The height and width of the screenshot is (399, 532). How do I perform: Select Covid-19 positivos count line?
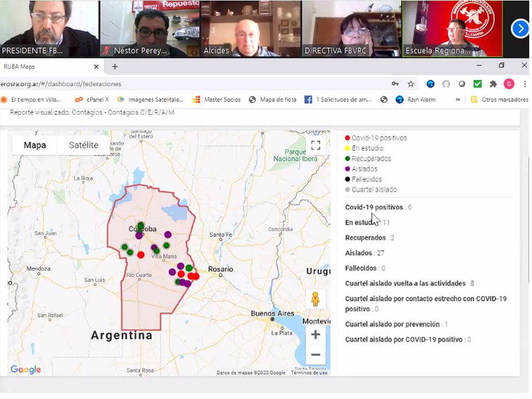tap(378, 207)
